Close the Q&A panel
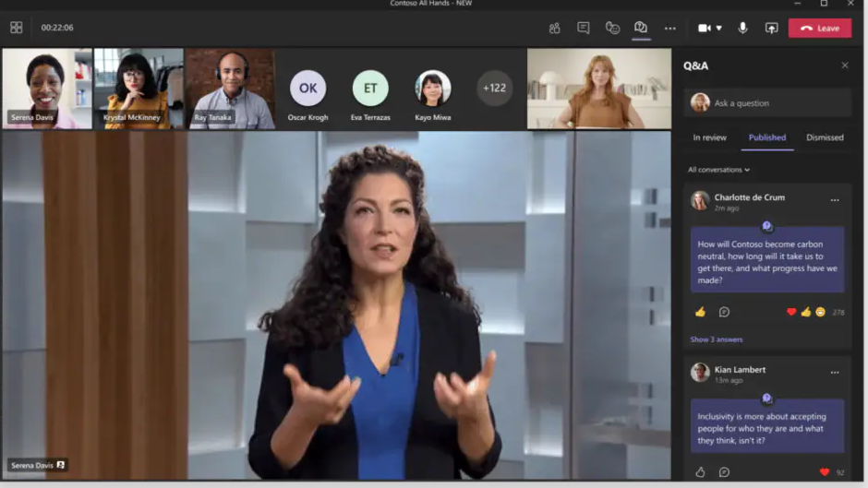868x488 pixels. (845, 65)
